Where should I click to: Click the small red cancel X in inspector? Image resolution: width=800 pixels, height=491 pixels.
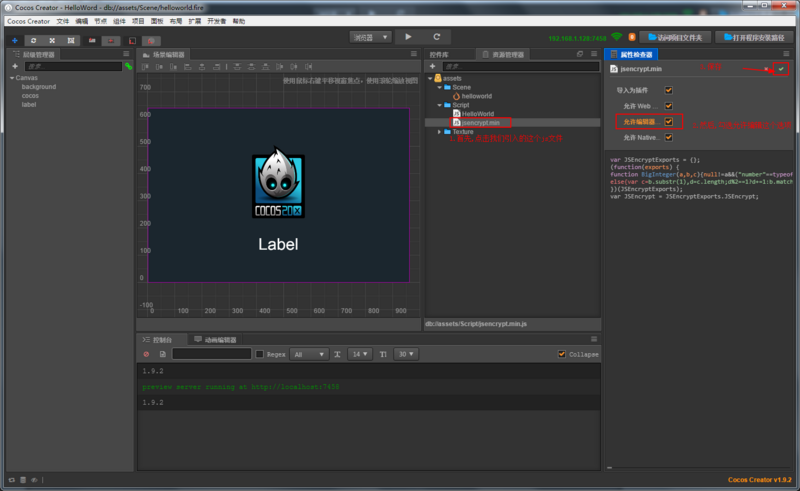766,69
